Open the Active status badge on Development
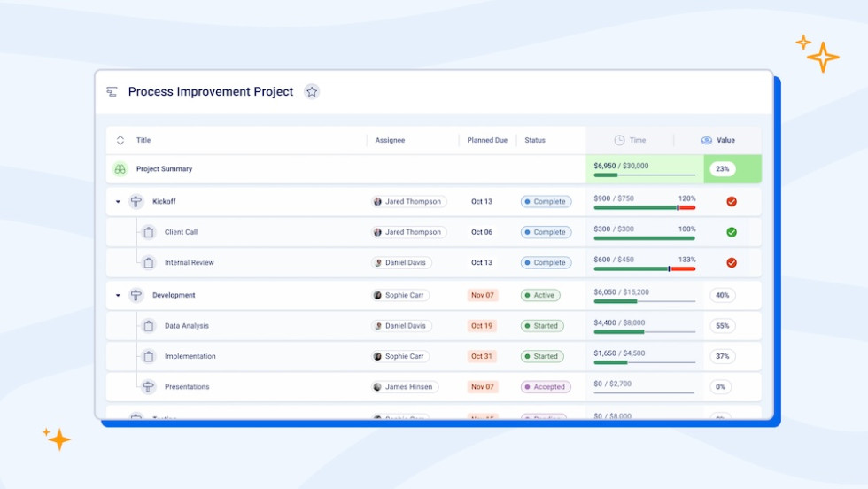The height and width of the screenshot is (489, 868). (x=541, y=295)
